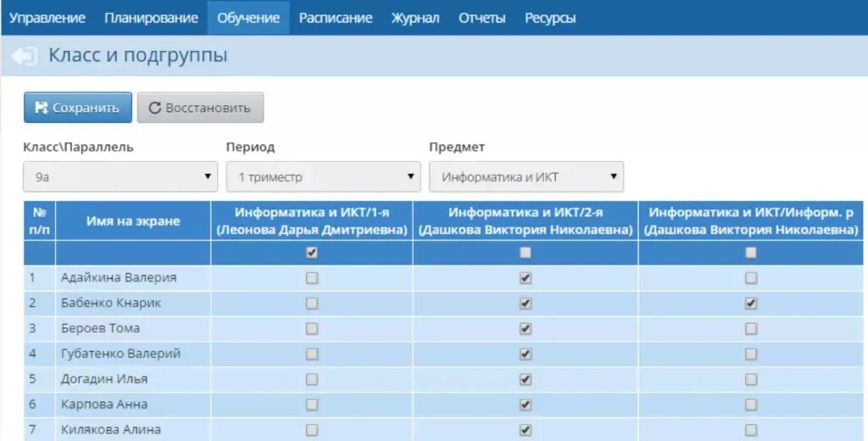Viewport: 868px width, 441px height.
Task: Open the Отчеты menu
Action: click(481, 18)
